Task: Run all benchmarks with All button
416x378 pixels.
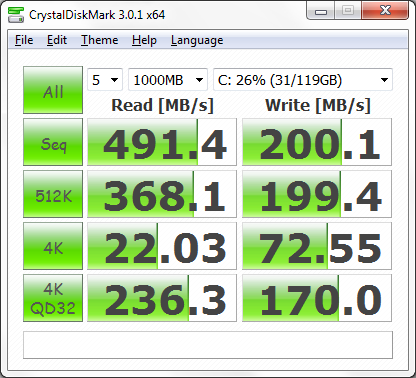Action: pyautogui.click(x=53, y=90)
